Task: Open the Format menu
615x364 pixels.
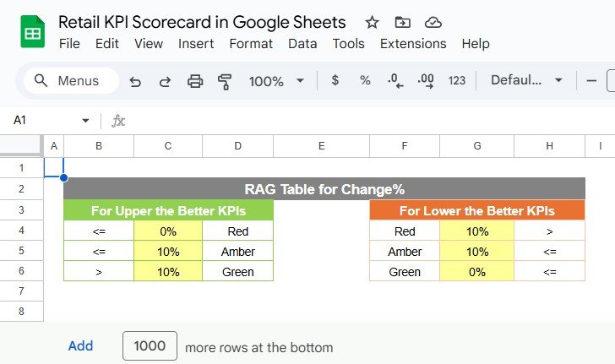Action: click(251, 44)
